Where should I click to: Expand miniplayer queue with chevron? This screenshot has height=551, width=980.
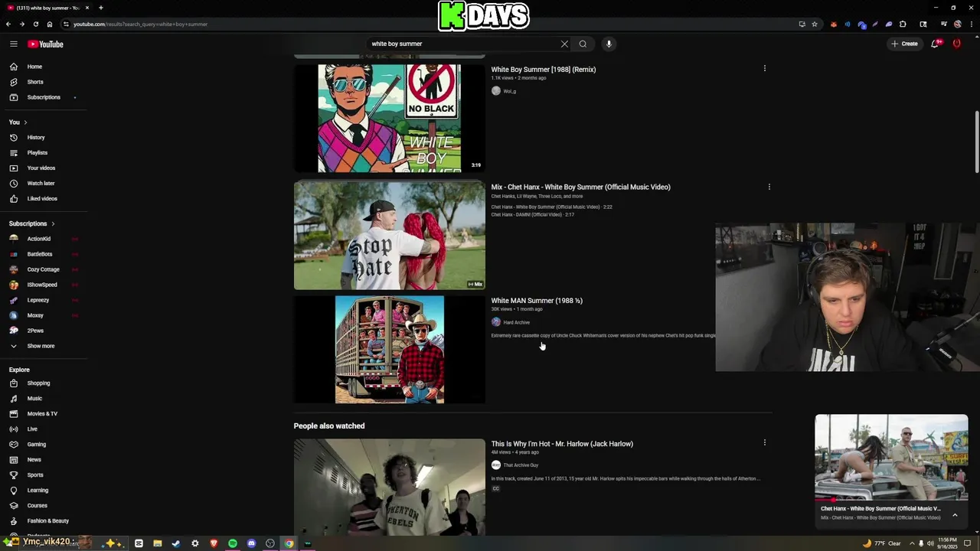pyautogui.click(x=955, y=515)
